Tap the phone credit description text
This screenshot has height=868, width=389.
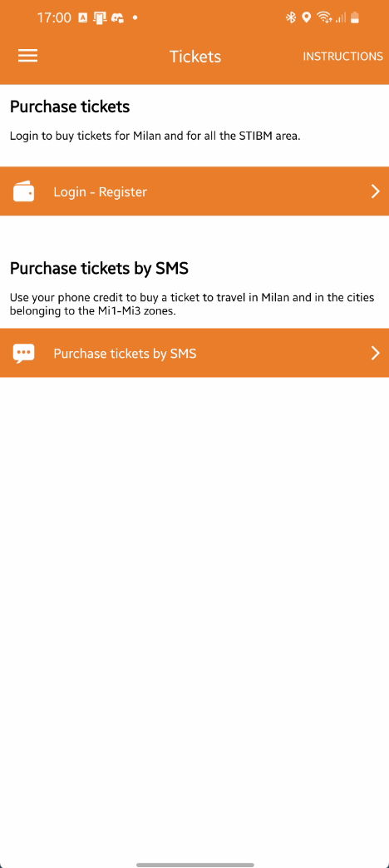pyautogui.click(x=192, y=304)
